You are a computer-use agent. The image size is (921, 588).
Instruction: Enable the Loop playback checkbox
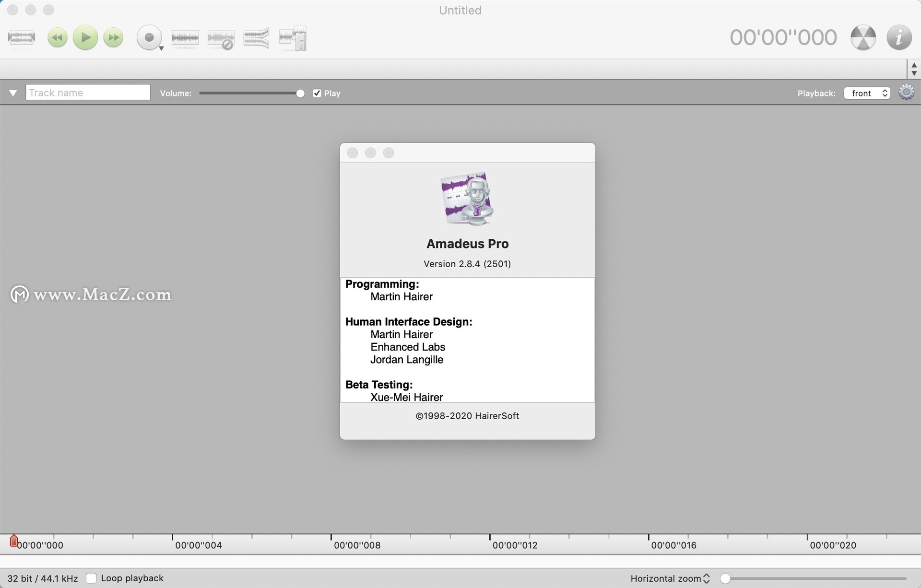coord(91,578)
